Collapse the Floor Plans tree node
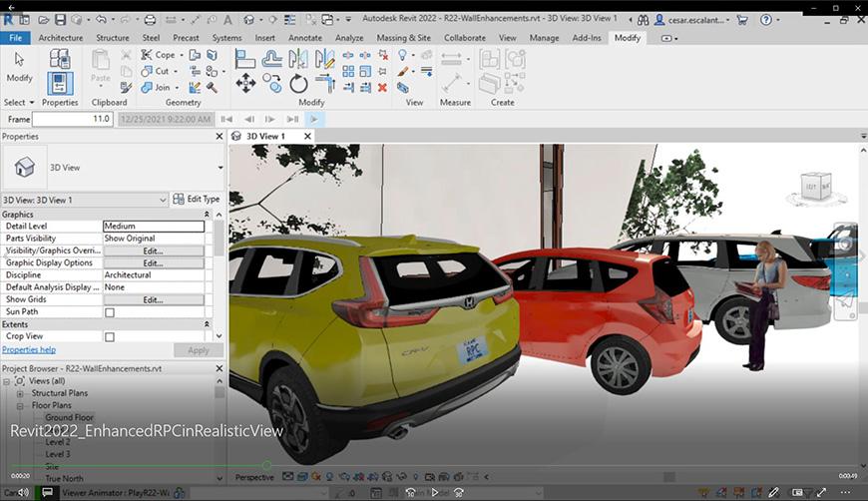 point(20,406)
